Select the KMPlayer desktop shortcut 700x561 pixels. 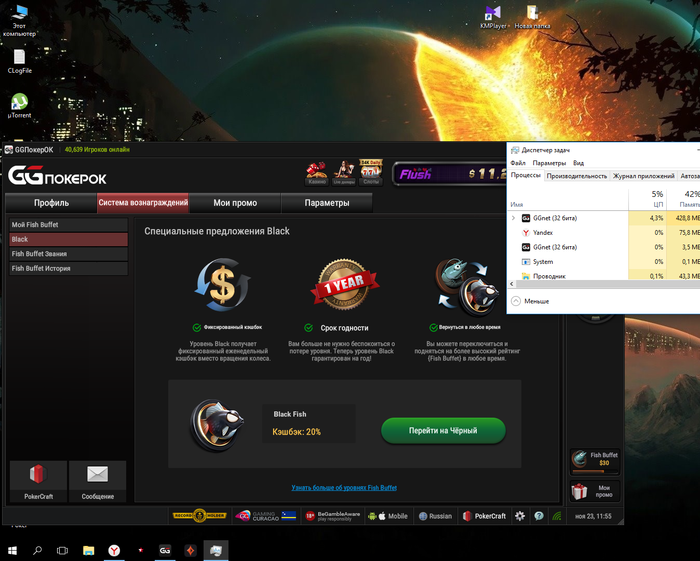(x=493, y=17)
